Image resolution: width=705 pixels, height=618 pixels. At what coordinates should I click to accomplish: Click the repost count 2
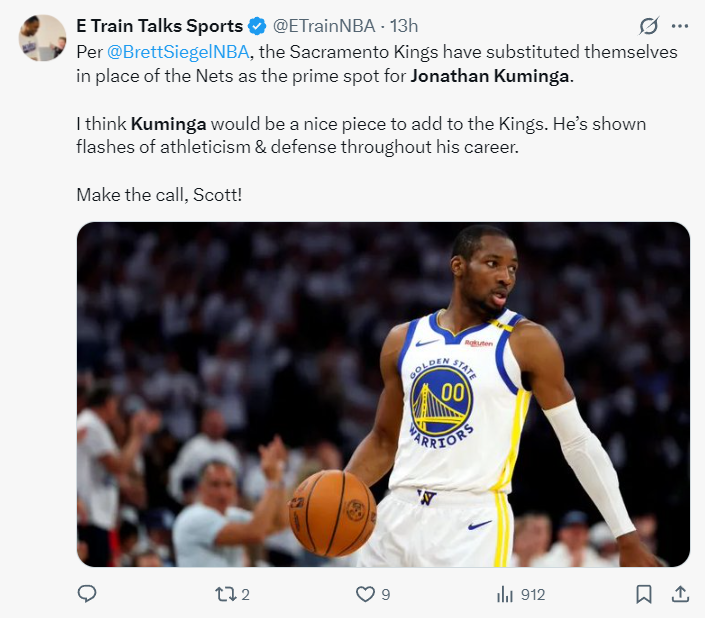245,595
